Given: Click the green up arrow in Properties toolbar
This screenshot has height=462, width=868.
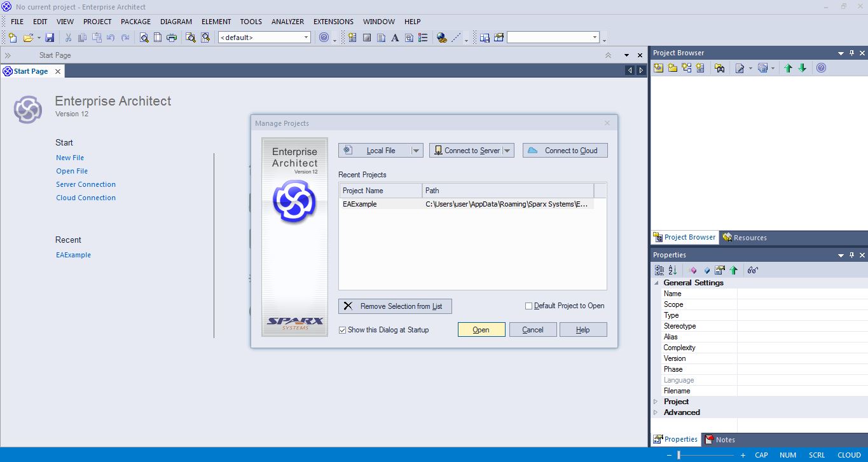Looking at the screenshot, I should tap(734, 270).
